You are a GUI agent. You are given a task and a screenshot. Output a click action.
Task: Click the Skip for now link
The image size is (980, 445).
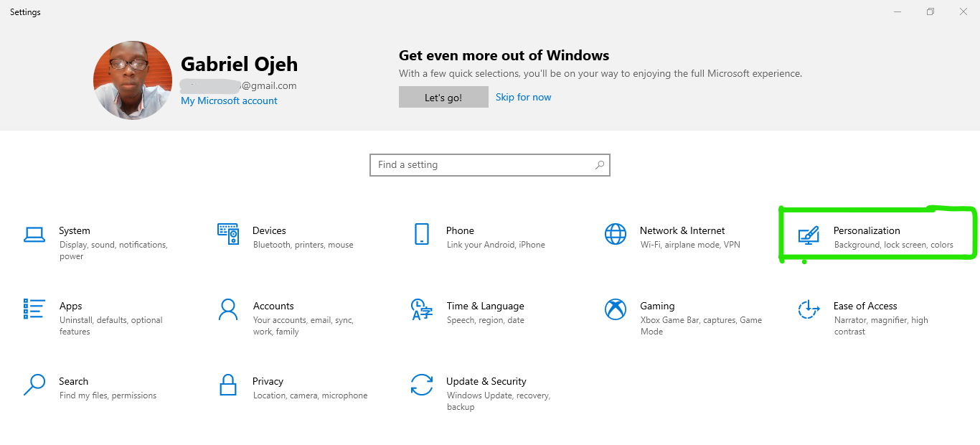pyautogui.click(x=523, y=97)
